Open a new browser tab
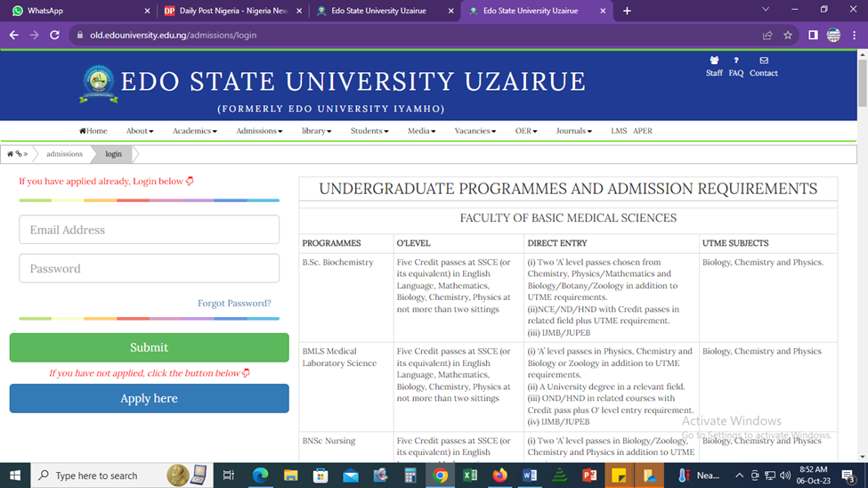 [x=627, y=11]
